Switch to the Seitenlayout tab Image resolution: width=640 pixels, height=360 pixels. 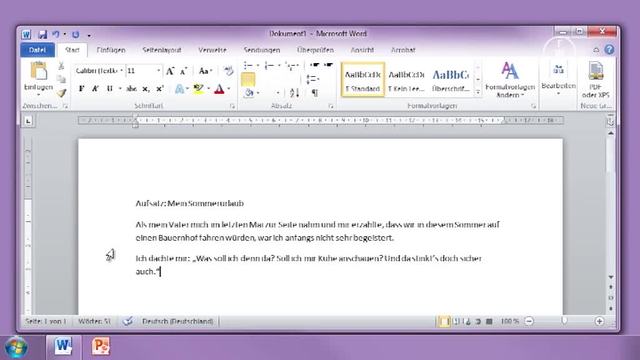[162, 50]
